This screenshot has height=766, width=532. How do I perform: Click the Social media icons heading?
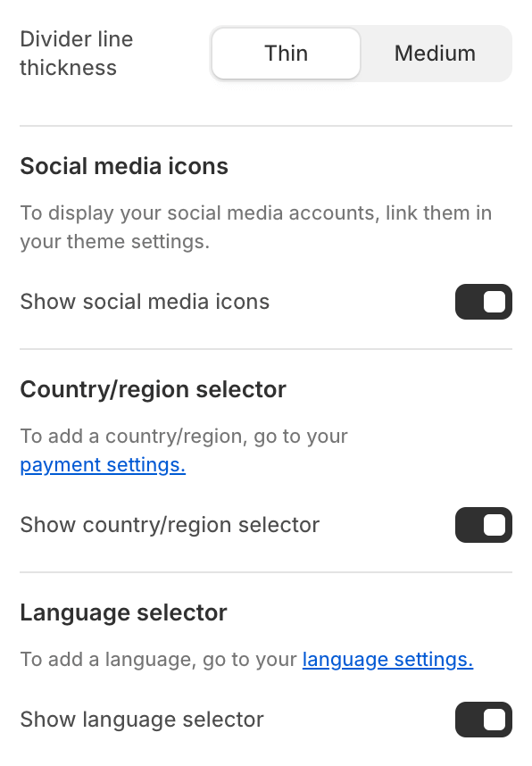coord(124,166)
